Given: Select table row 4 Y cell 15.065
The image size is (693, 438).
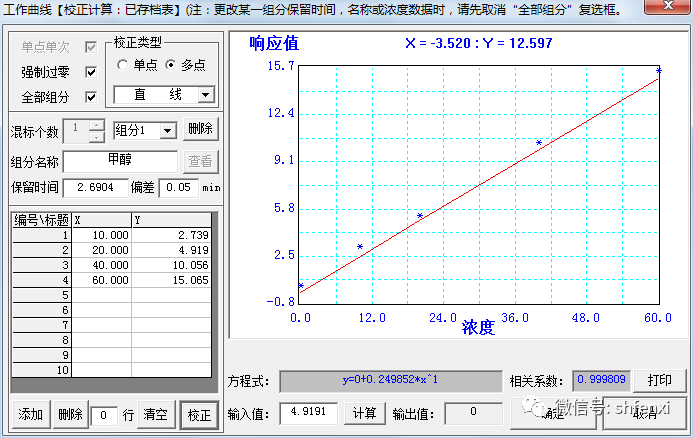Looking at the screenshot, I should tap(171, 280).
